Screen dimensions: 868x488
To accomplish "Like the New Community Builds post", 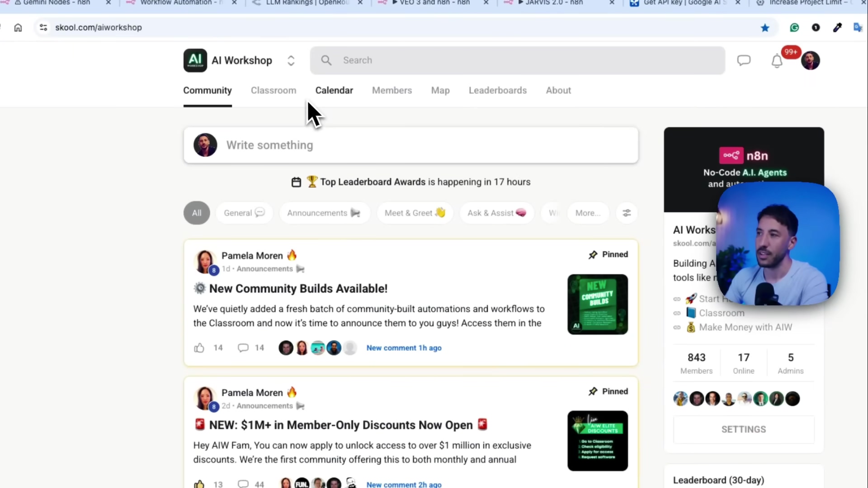I will click(199, 348).
